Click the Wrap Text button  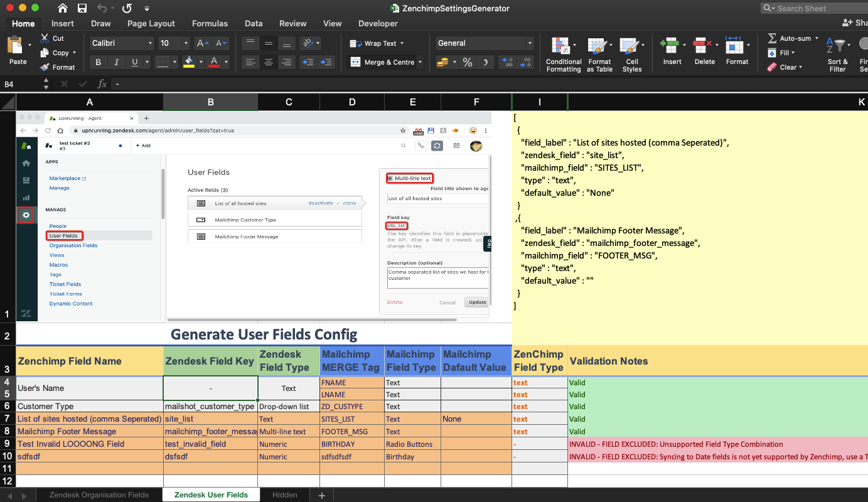tap(377, 43)
